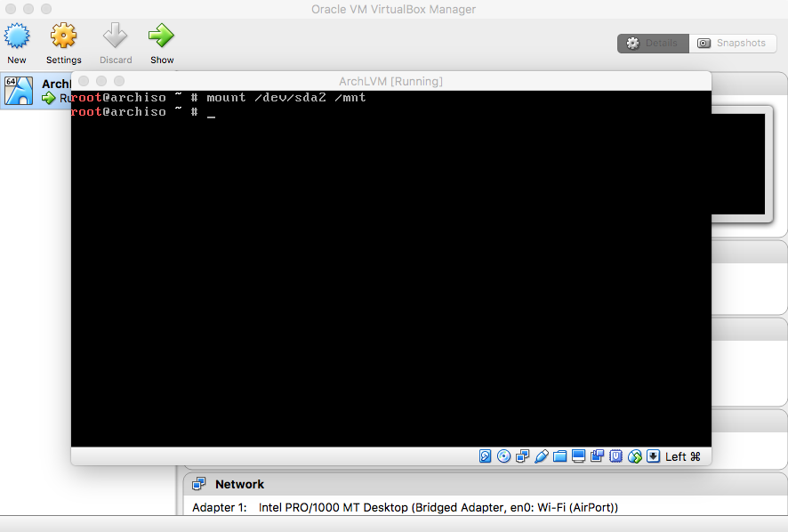Click the mouse integration status icon
Image resolution: width=788 pixels, height=532 pixels.
pos(634,456)
